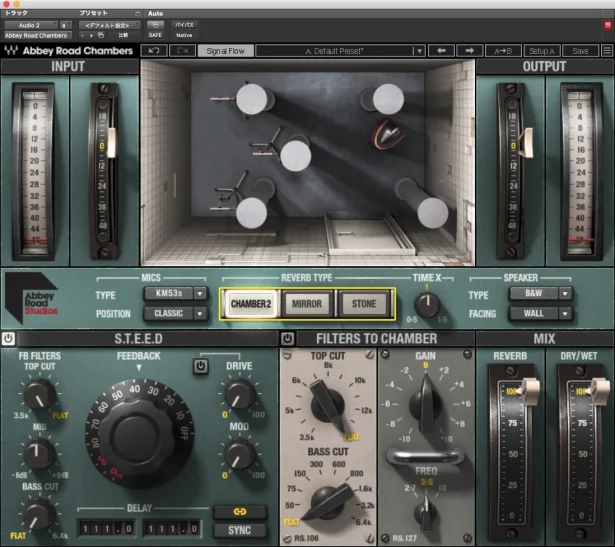Click the FB Filters TOP CUT knob
Image resolution: width=615 pixels, height=547 pixels.
point(39,395)
